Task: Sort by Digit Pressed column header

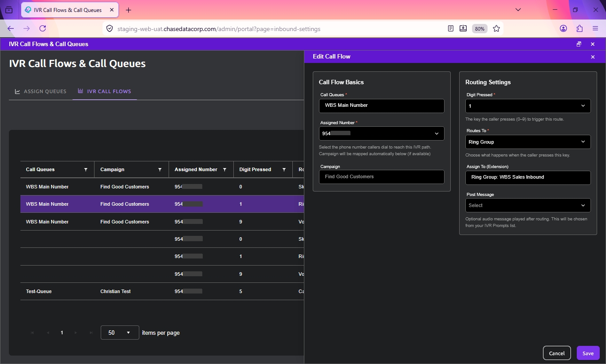Action: (255, 169)
